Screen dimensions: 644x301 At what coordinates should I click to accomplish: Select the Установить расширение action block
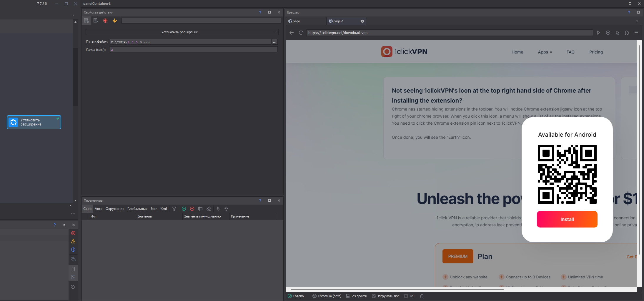[34, 122]
